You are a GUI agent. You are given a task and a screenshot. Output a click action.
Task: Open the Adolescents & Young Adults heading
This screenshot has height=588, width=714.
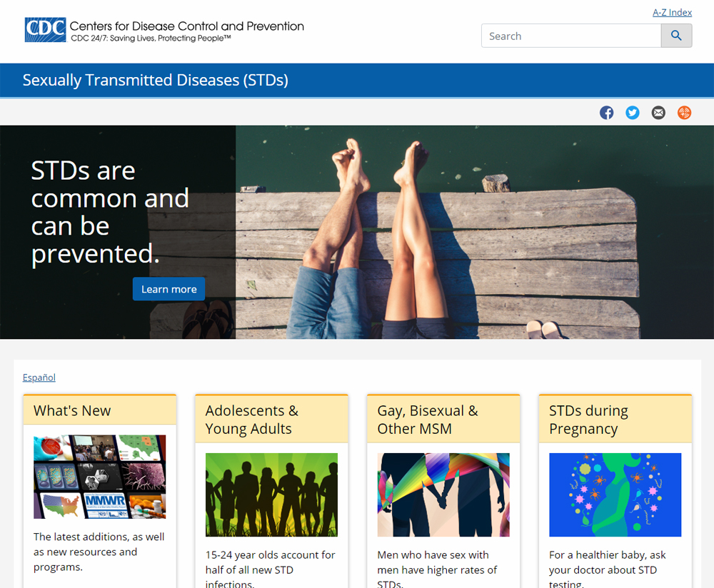coord(252,420)
